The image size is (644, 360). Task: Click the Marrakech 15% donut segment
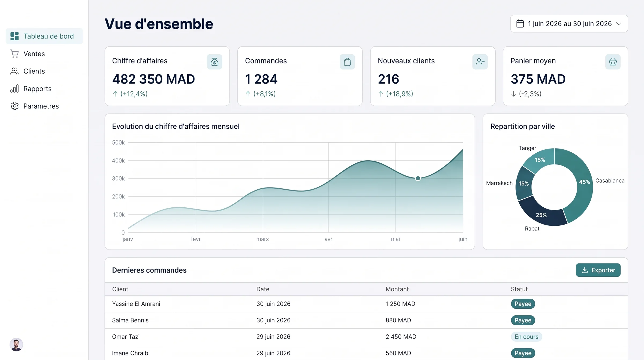pos(524,183)
